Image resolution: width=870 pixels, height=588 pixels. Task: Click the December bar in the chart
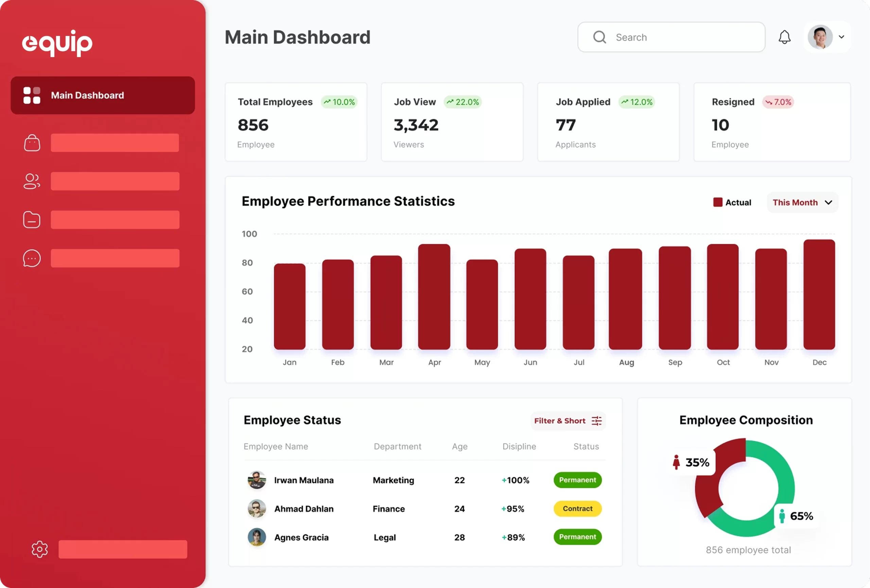click(x=819, y=295)
